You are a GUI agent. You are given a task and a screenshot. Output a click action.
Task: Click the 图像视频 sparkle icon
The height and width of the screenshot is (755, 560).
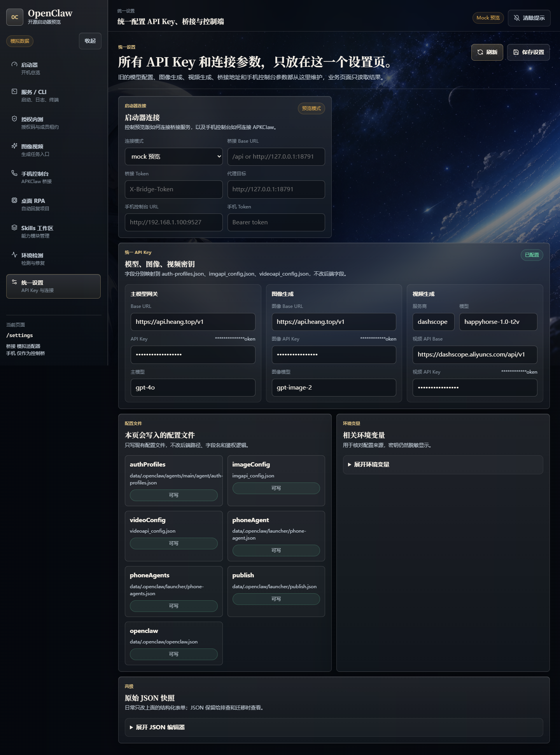coord(14,146)
